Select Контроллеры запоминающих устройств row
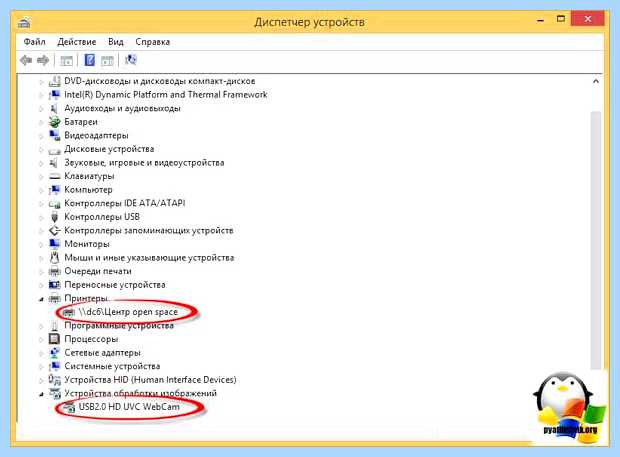This screenshot has height=457, width=620. tap(149, 230)
